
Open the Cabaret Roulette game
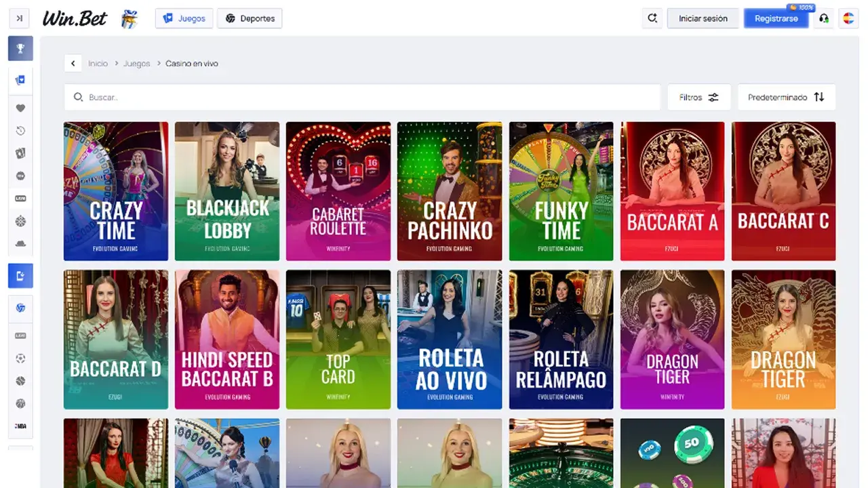tap(338, 191)
